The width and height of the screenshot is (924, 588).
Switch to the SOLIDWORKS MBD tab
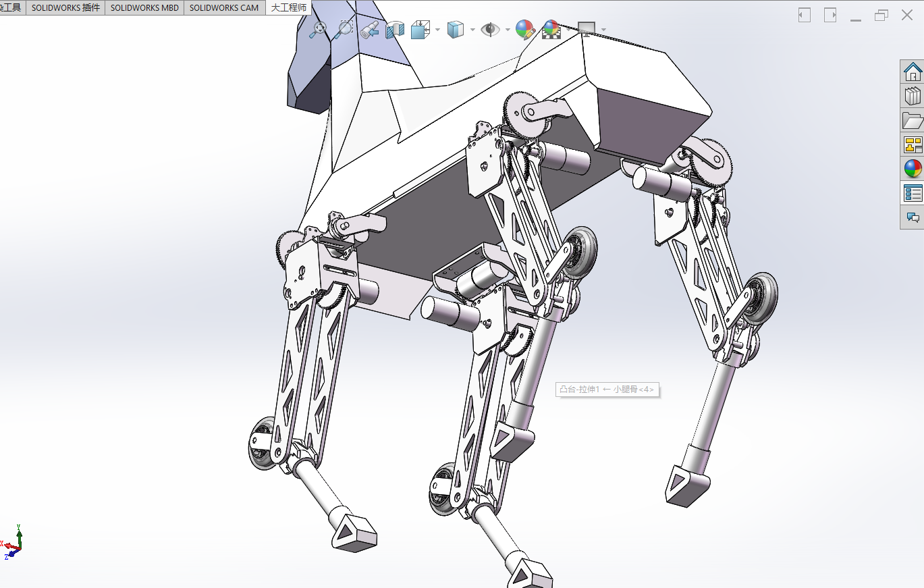coord(144,7)
